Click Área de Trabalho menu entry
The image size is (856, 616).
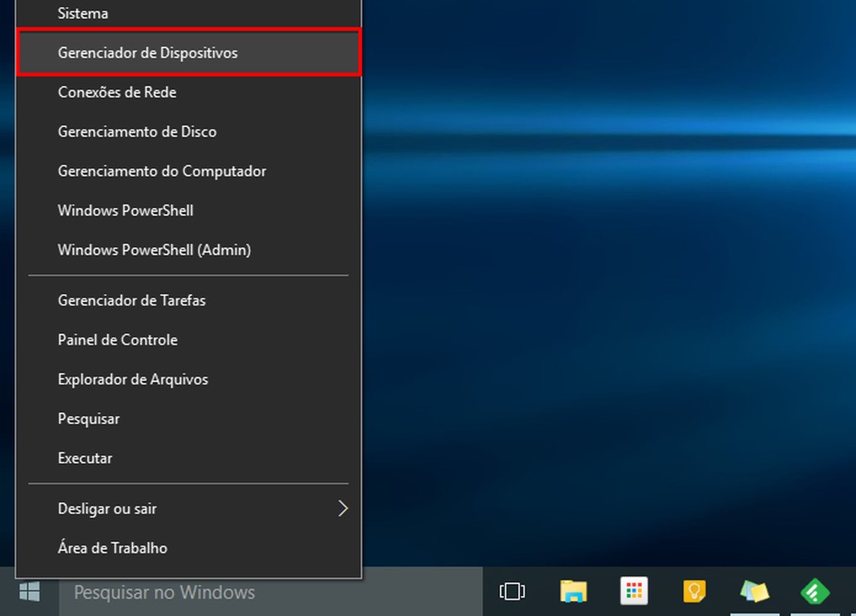click(112, 548)
